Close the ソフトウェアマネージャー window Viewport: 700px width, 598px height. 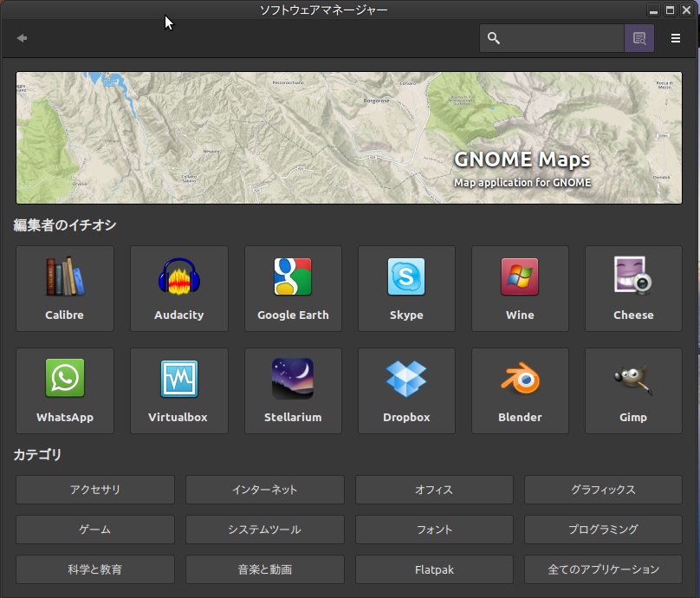coord(687,10)
